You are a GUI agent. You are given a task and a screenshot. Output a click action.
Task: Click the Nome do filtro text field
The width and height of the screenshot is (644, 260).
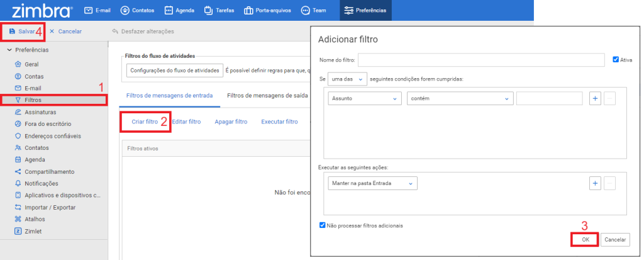(x=481, y=60)
